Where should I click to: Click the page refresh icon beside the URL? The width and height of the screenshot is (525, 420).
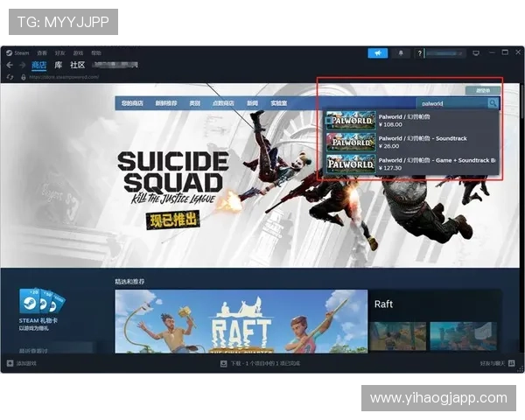10,76
